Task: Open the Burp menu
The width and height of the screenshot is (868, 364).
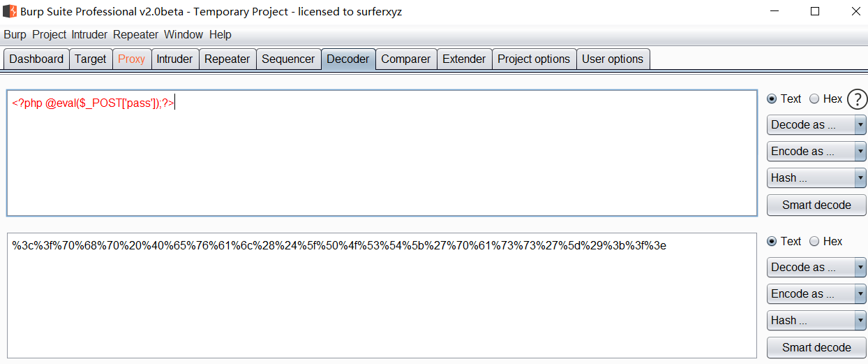Action: pyautogui.click(x=15, y=34)
